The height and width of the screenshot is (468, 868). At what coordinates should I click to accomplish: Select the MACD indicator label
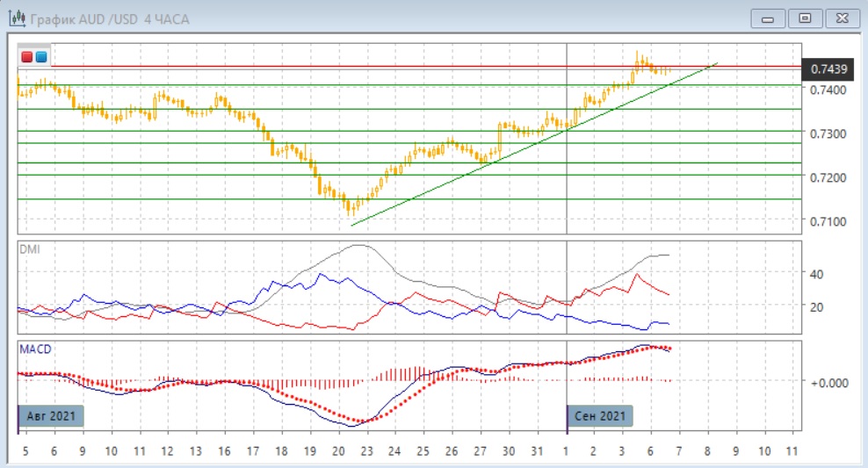pyautogui.click(x=35, y=349)
